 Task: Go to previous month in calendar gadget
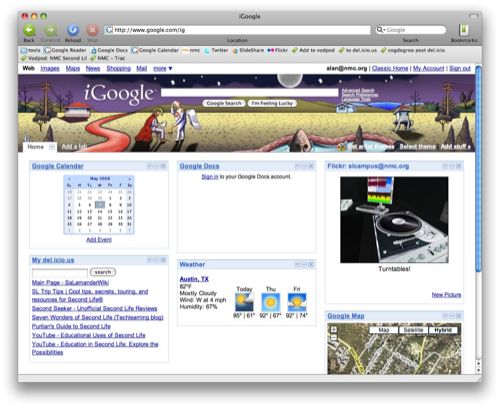click(69, 179)
